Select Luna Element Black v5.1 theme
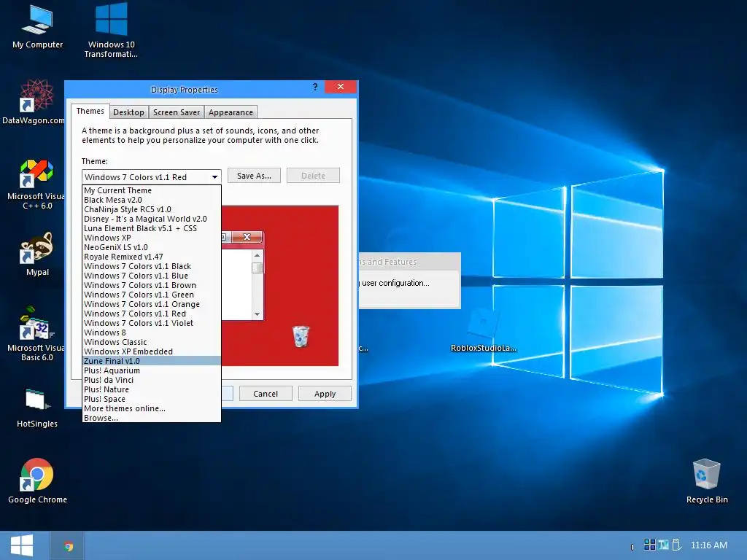Image resolution: width=747 pixels, height=560 pixels. 152,228
